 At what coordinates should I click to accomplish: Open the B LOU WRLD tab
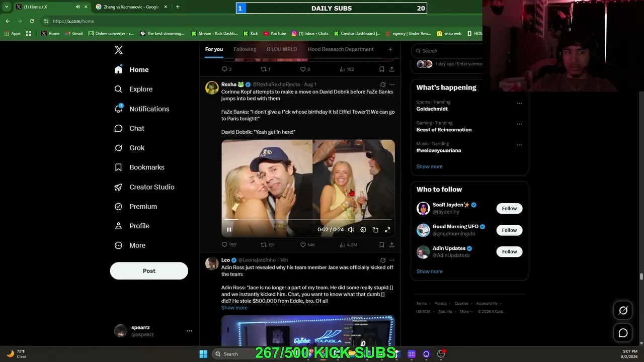click(282, 49)
